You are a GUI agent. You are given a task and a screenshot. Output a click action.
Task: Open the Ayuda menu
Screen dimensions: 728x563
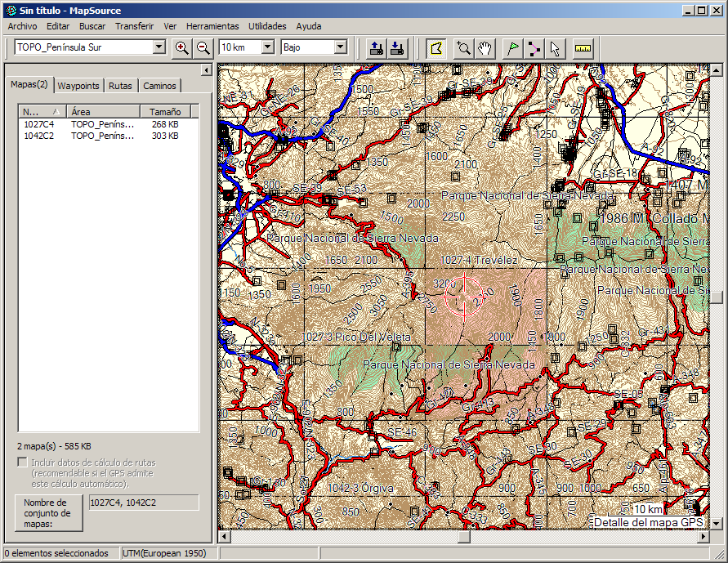[309, 26]
